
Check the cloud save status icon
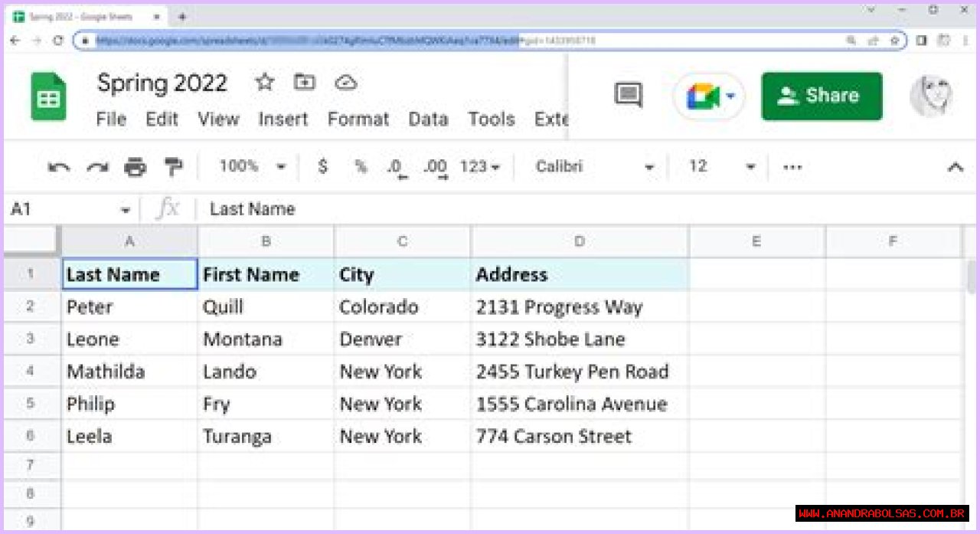[x=347, y=83]
